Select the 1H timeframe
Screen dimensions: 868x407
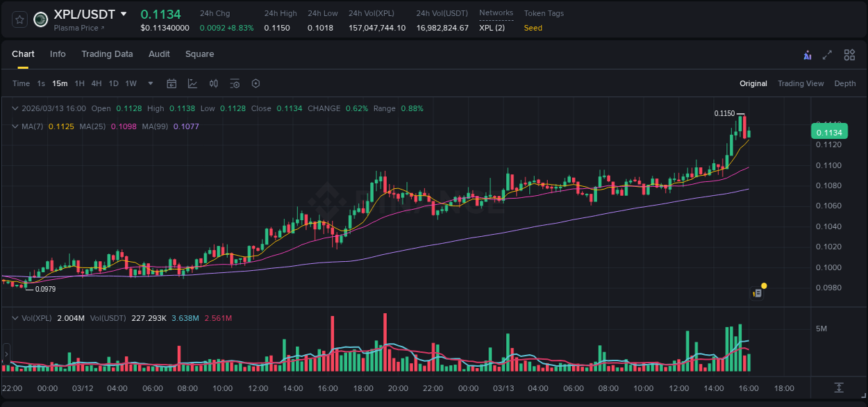click(81, 83)
